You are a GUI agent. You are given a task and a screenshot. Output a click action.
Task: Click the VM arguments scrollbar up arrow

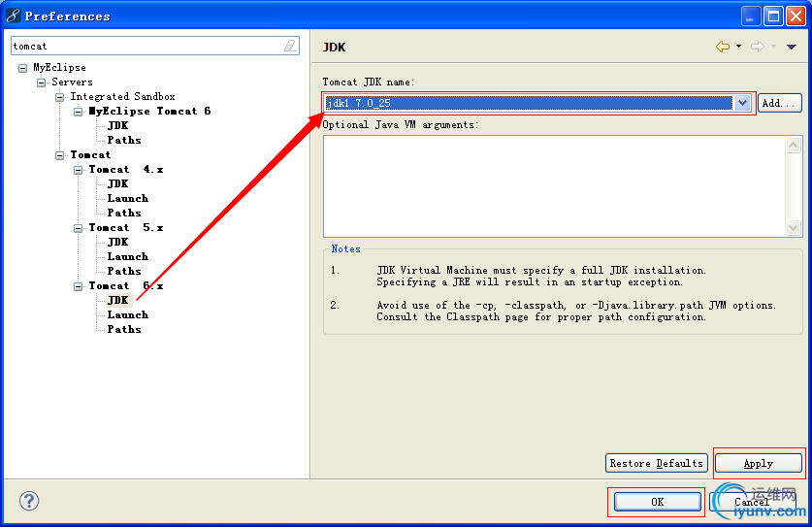[793, 145]
